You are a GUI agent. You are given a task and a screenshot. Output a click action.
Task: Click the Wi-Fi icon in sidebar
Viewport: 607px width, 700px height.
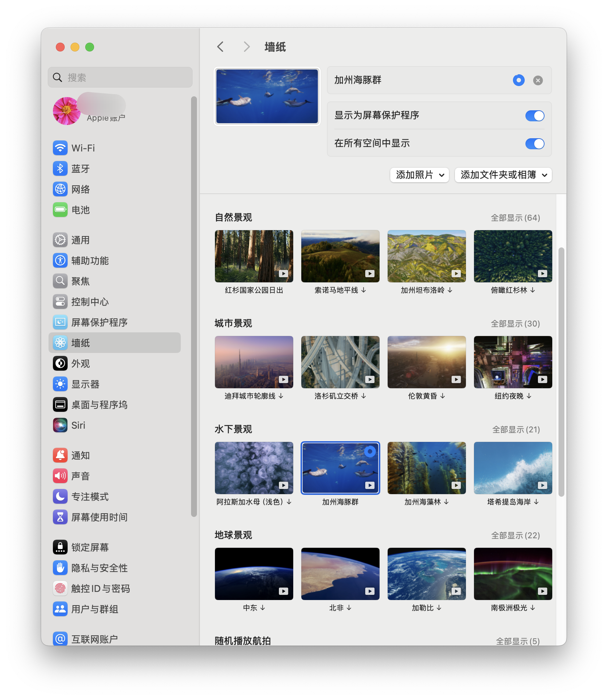click(60, 148)
